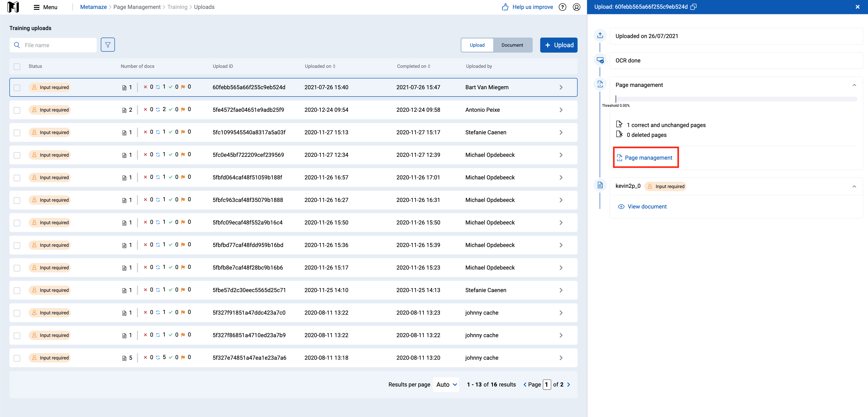Click the OCR done step icon
Screen dimensions: 868x417
click(x=600, y=60)
